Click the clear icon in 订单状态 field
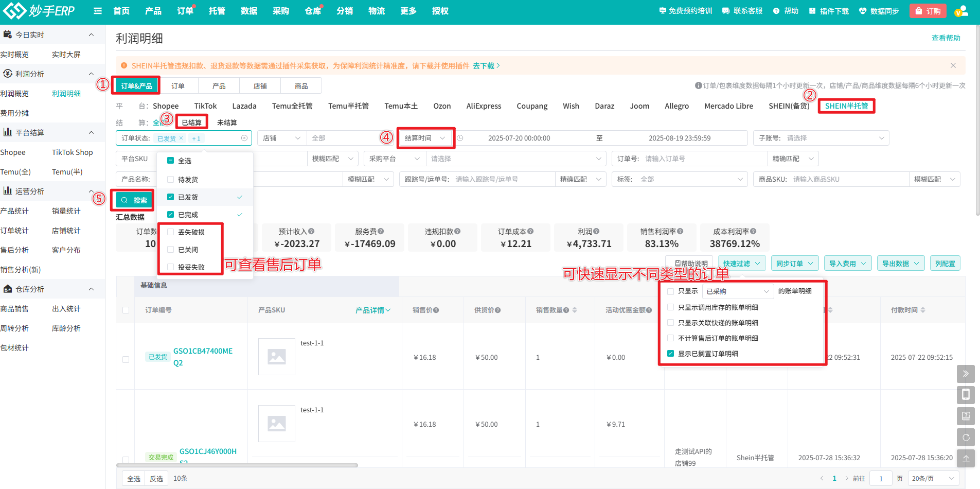 click(x=244, y=138)
